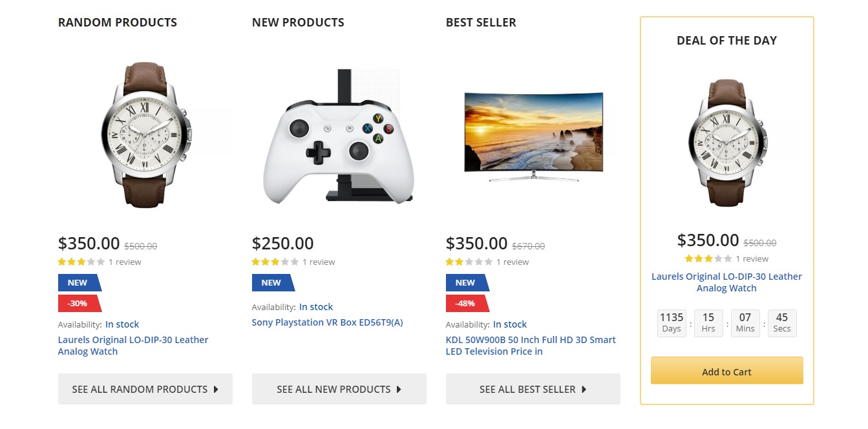868x429 pixels.
Task: Add the deal watch to cart
Action: click(726, 371)
